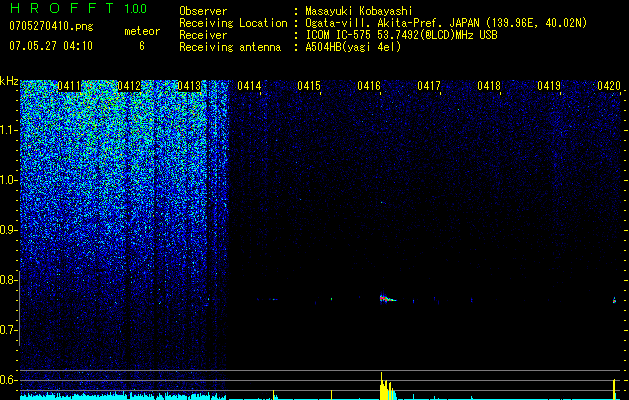Viewport: 629px width, 400px height.
Task: Select the file name 0705270410.png
Action: (x=51, y=27)
